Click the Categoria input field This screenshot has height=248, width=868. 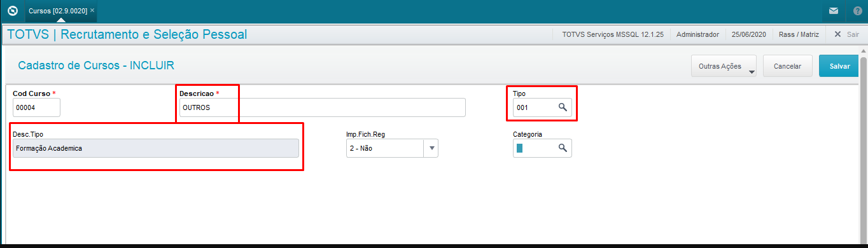(542, 148)
